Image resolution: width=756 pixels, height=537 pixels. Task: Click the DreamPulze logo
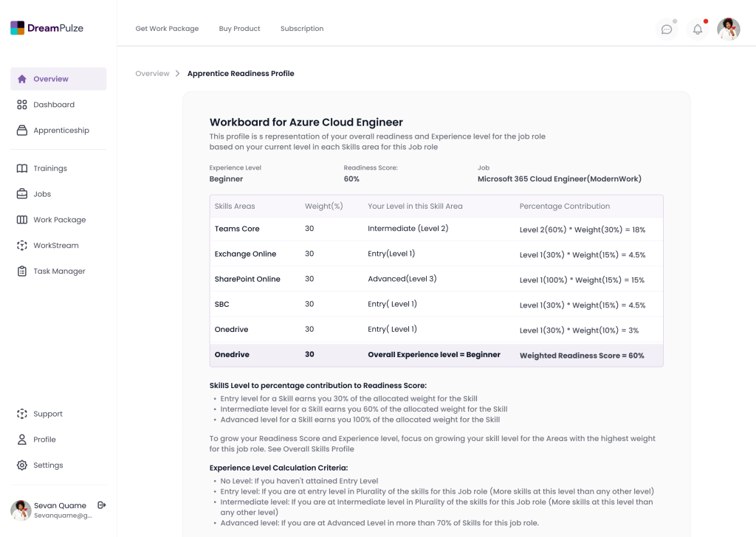point(47,28)
